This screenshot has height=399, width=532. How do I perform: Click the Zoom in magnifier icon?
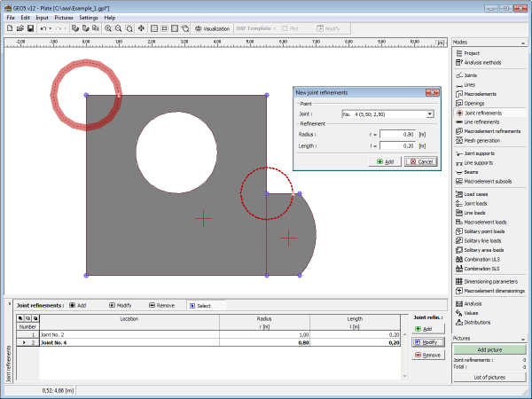108,28
